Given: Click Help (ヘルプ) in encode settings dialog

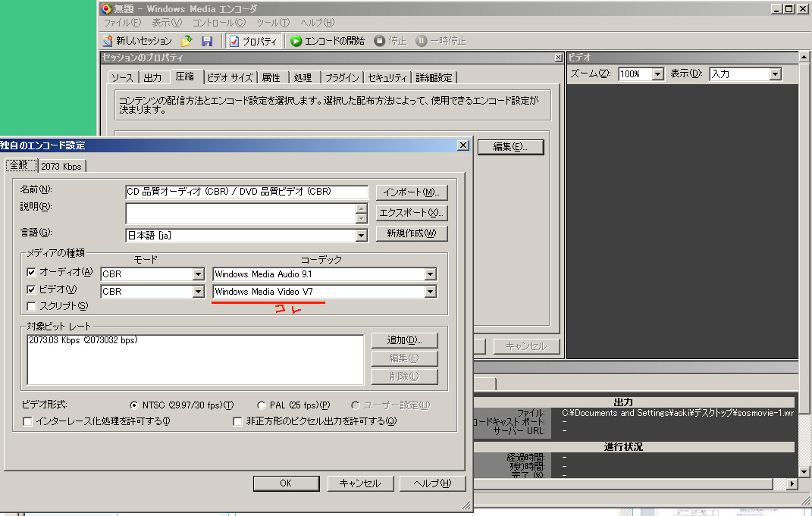Looking at the screenshot, I should click(x=433, y=483).
